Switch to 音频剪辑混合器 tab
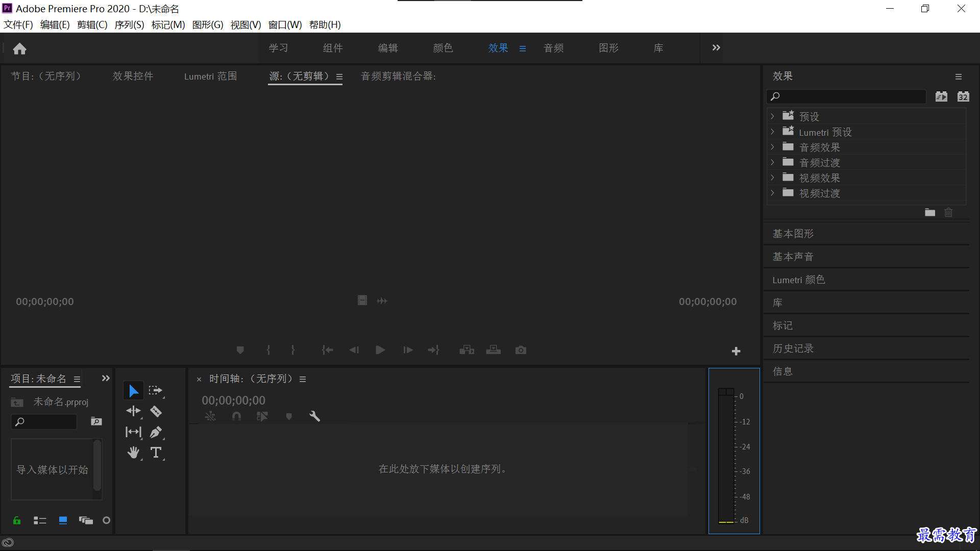 [398, 76]
